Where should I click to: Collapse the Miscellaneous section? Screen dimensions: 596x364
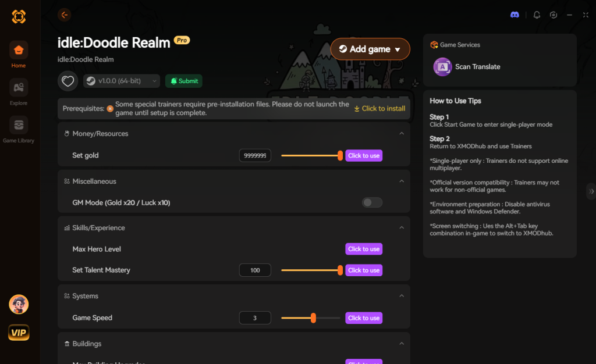click(402, 181)
